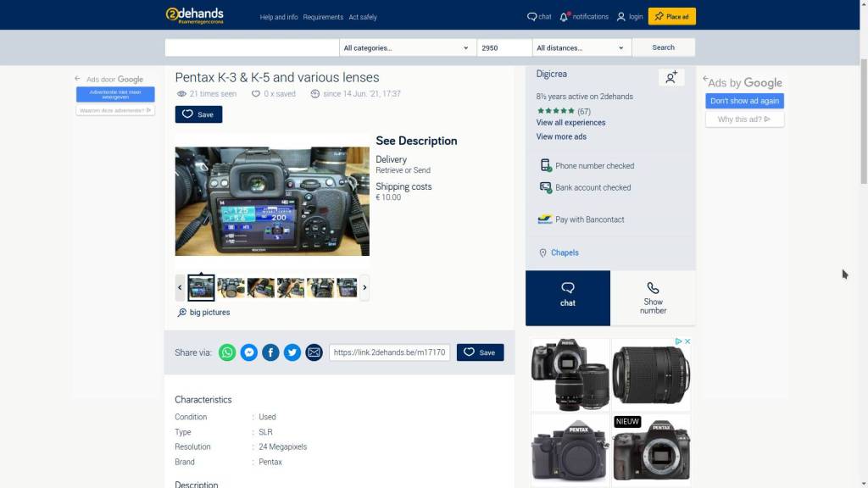This screenshot has height=488, width=868.
Task: Select the sixth camera thumbnail
Action: (x=347, y=288)
